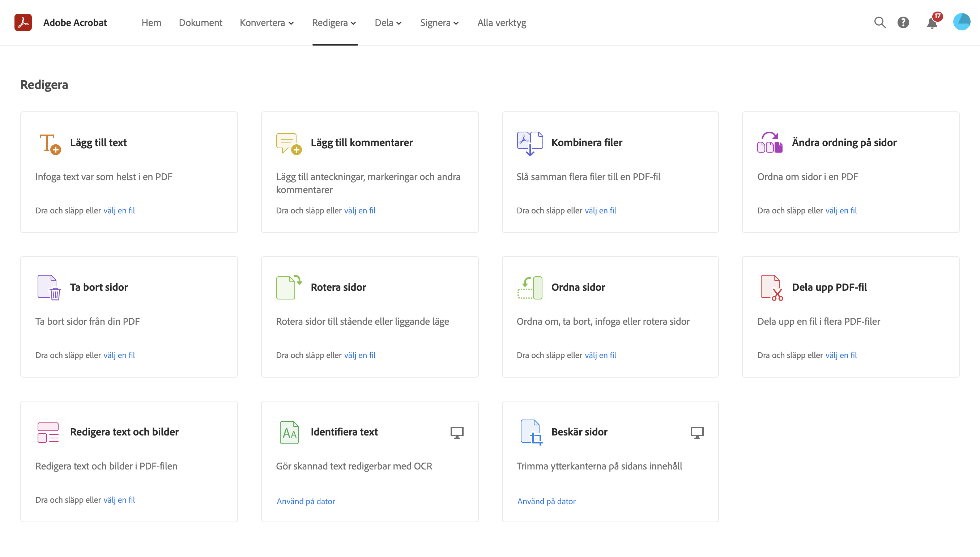Expand the Konvertera dropdown menu
This screenshot has height=557, width=980.
pyautogui.click(x=267, y=22)
